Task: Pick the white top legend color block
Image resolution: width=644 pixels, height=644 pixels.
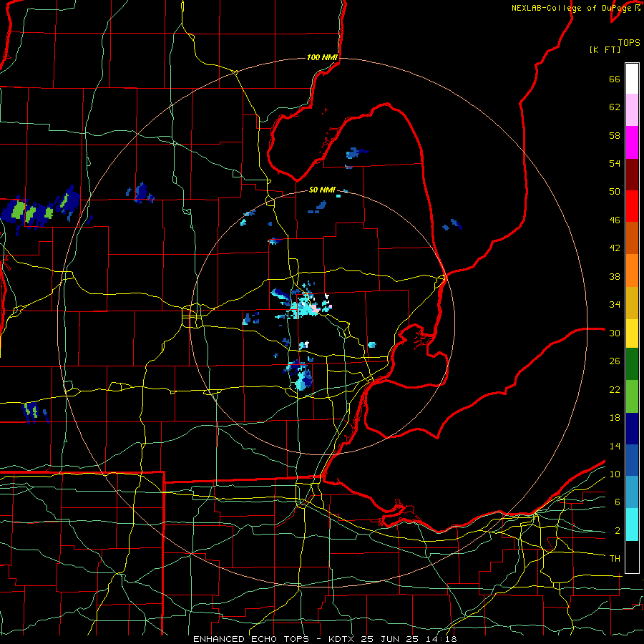Action: (632, 79)
